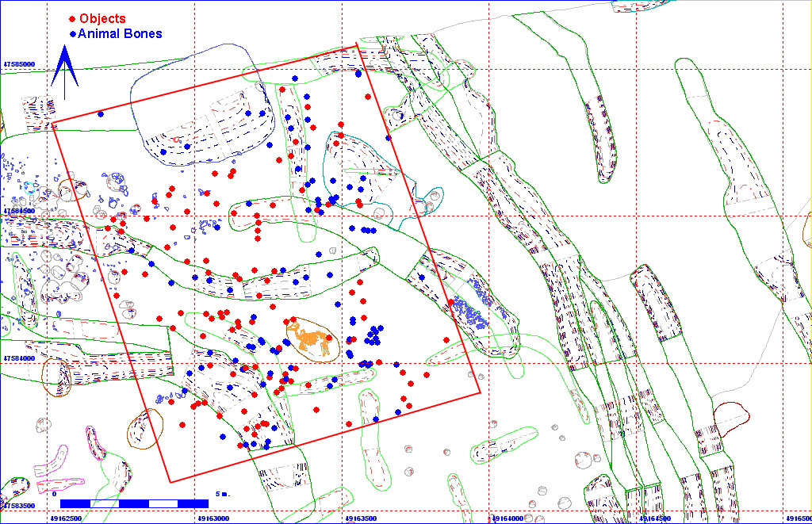Select the 49163500 easting coordinate label
Screen dimensions: 812x524
point(362,518)
